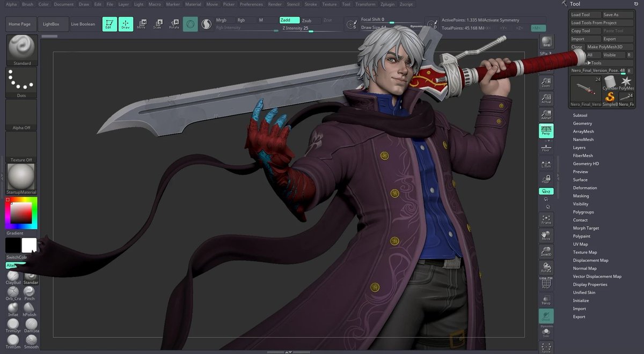The height and width of the screenshot is (354, 644).
Task: Toggle Persp perspective view
Action: pos(546,131)
